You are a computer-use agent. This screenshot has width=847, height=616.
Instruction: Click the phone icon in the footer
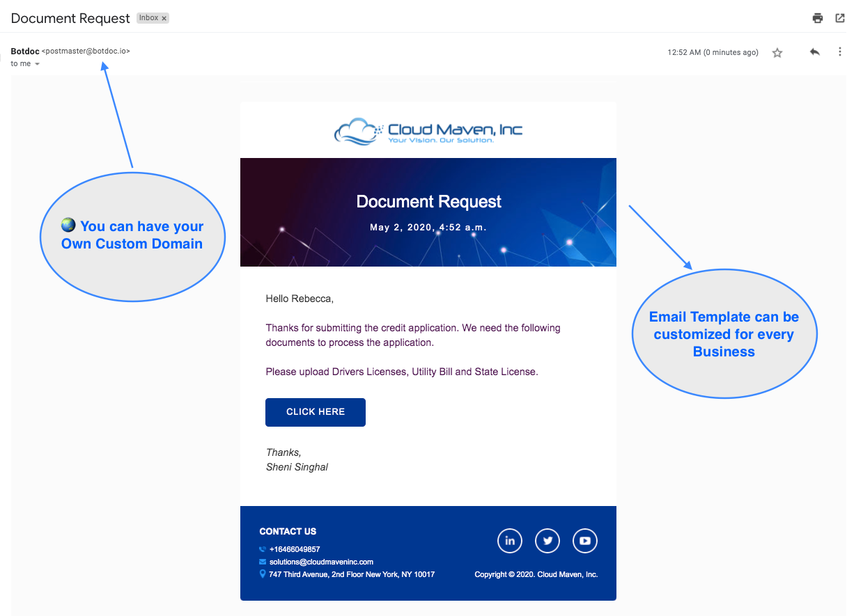click(262, 549)
